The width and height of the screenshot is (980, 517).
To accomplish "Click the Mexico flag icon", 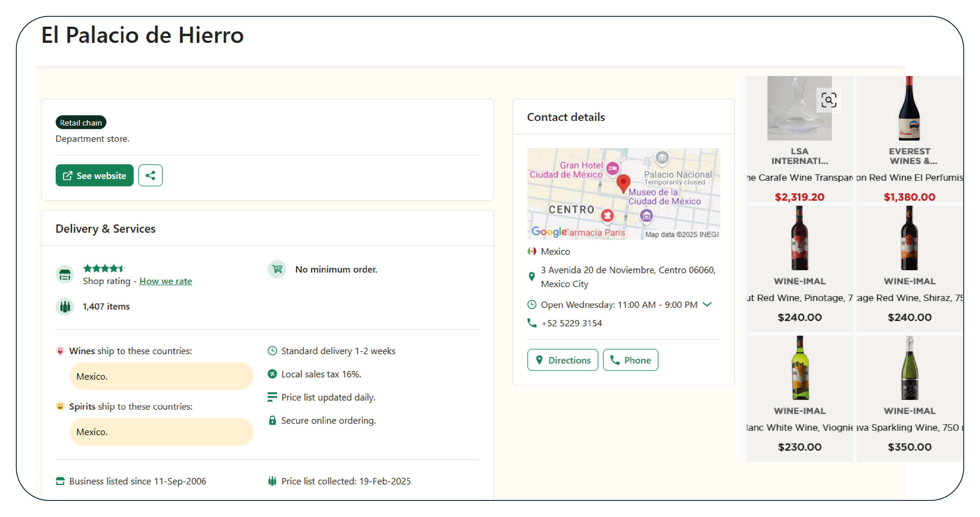I will (532, 251).
